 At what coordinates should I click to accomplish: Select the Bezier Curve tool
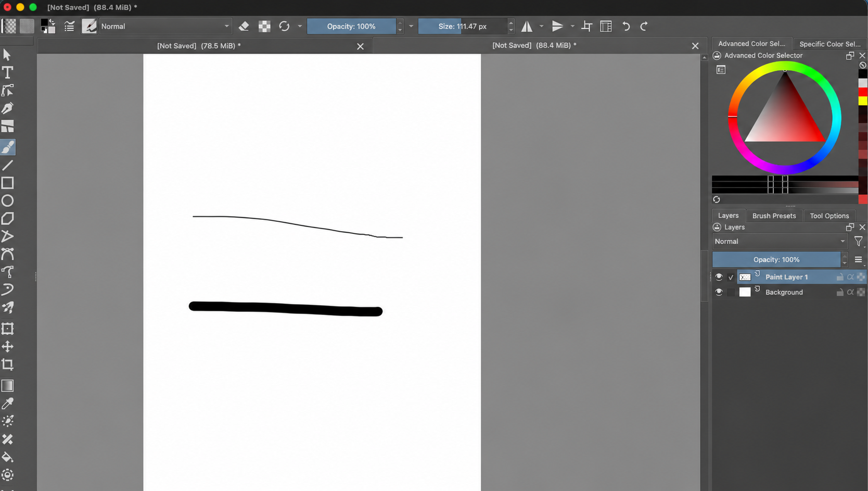click(8, 254)
